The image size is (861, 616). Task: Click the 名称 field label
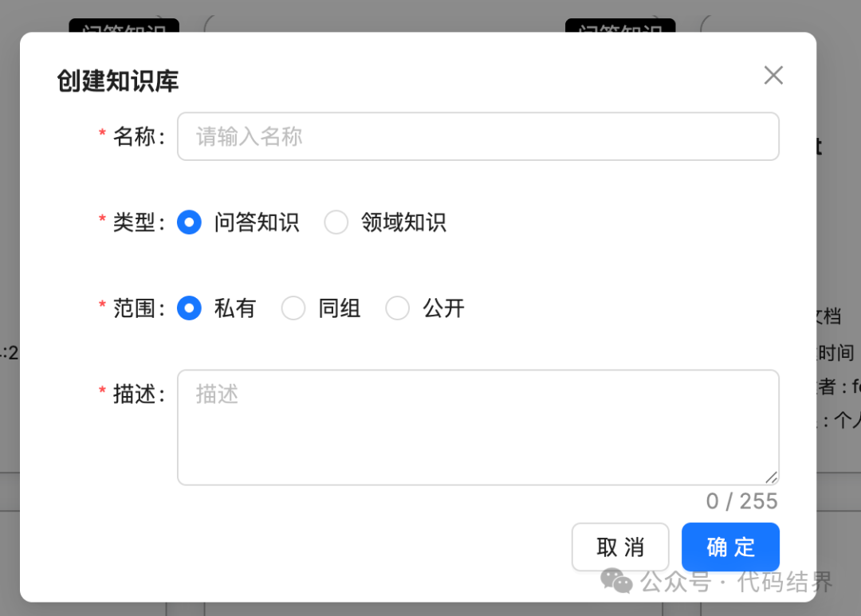pos(137,137)
